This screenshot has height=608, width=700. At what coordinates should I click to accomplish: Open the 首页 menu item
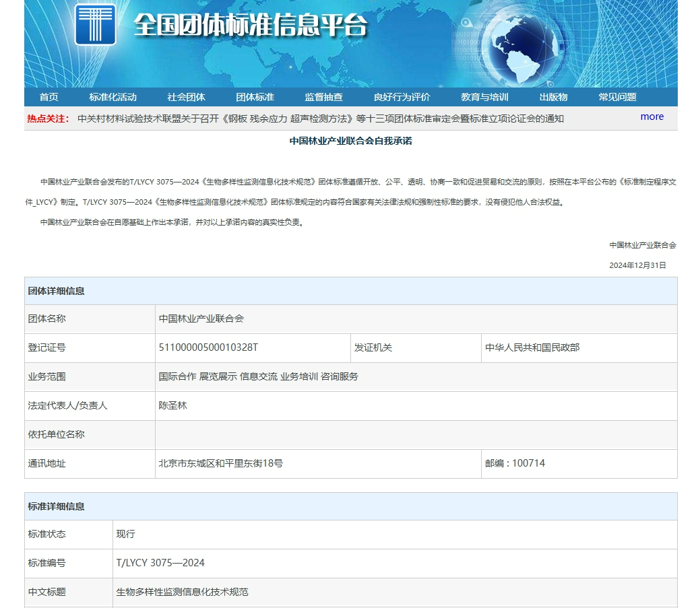(x=49, y=97)
